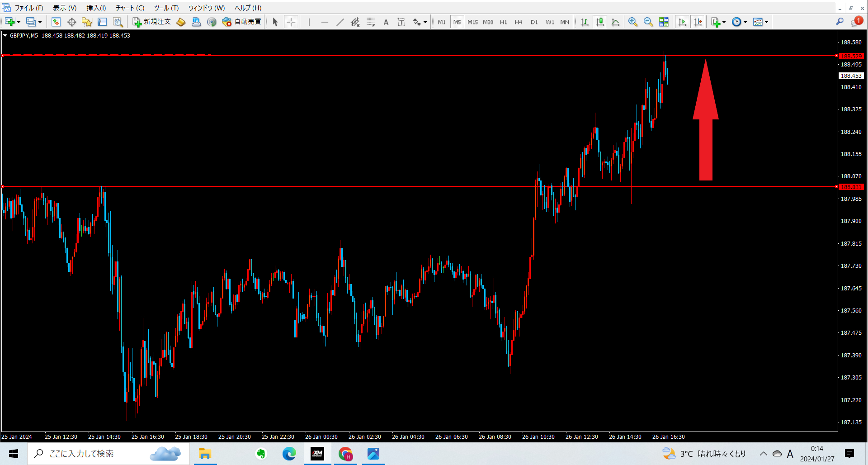
Task: Open the チャート (C) menu
Action: [x=130, y=8]
